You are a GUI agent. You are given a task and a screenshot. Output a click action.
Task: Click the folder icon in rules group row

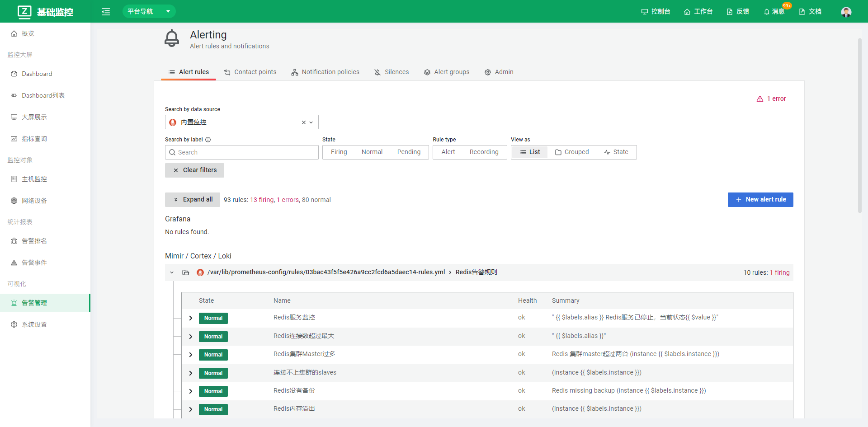[x=186, y=272]
